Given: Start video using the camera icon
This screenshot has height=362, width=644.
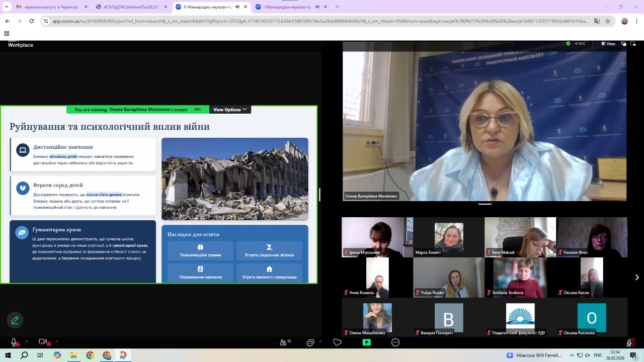Looking at the screenshot, I should tap(43, 342).
